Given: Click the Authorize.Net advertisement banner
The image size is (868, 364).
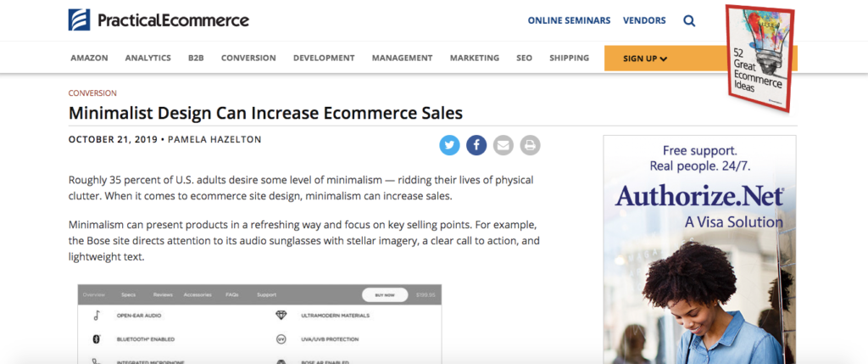Looking at the screenshot, I should pyautogui.click(x=699, y=249).
